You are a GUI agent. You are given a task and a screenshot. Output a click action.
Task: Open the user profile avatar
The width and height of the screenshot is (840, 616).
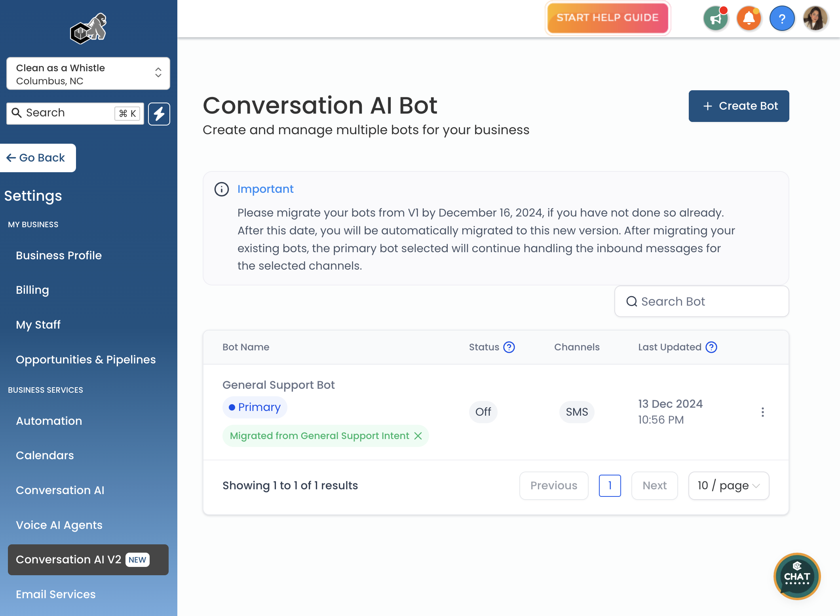coord(815,18)
